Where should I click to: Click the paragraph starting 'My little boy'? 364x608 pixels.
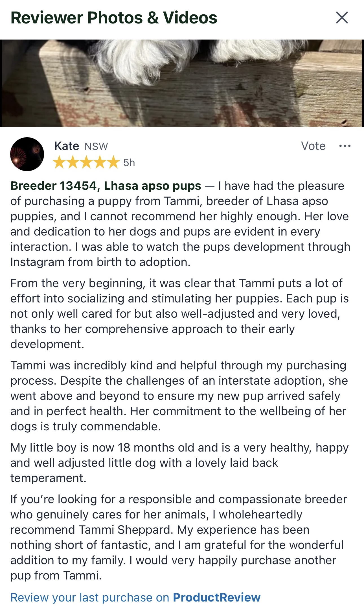coord(179,463)
